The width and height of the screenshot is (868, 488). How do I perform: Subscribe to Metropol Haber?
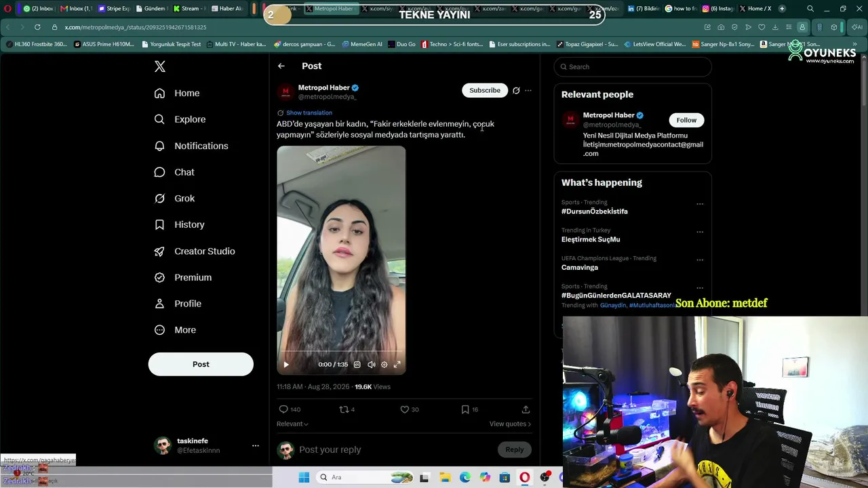tap(485, 90)
